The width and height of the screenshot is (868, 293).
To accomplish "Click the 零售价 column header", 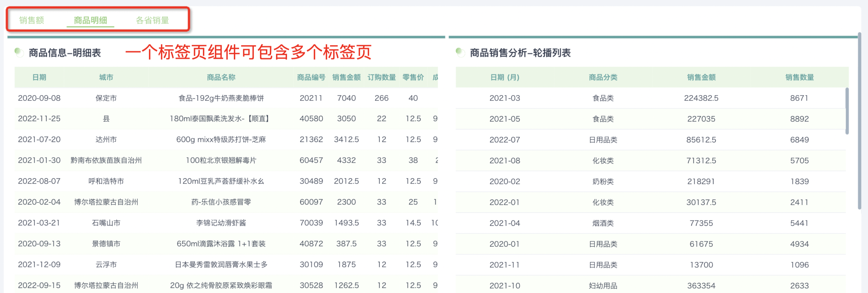I will [x=413, y=77].
